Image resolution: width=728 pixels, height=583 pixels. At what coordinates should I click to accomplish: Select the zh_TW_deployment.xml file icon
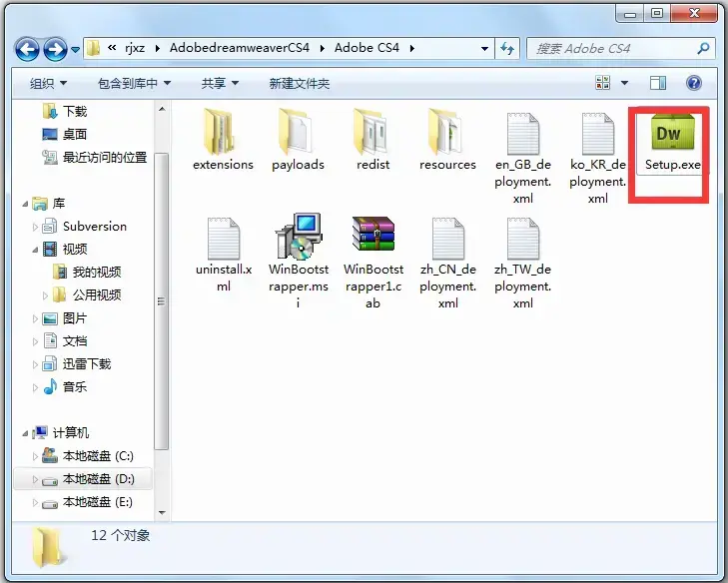coord(523,239)
